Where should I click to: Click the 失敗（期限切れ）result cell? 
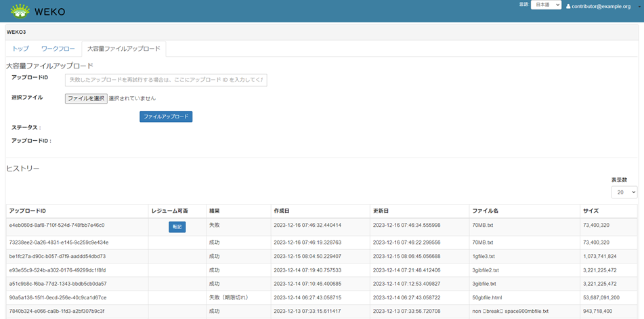[230, 297]
